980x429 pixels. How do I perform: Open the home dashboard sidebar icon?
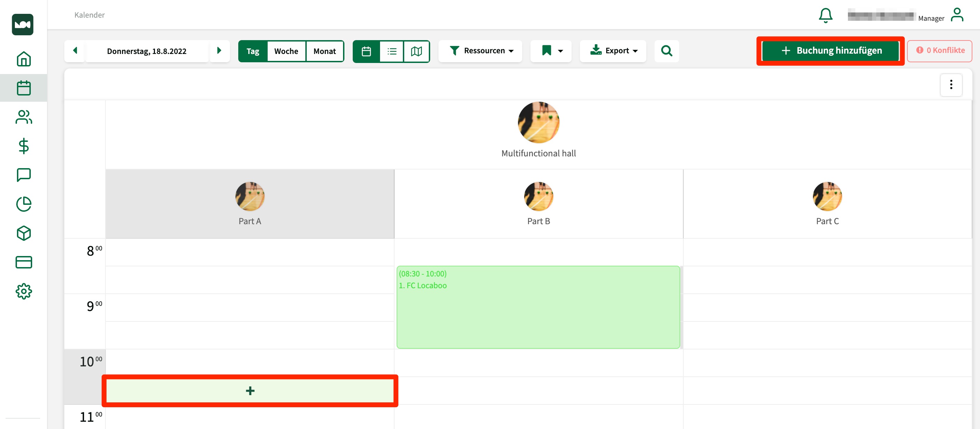pyautogui.click(x=24, y=59)
